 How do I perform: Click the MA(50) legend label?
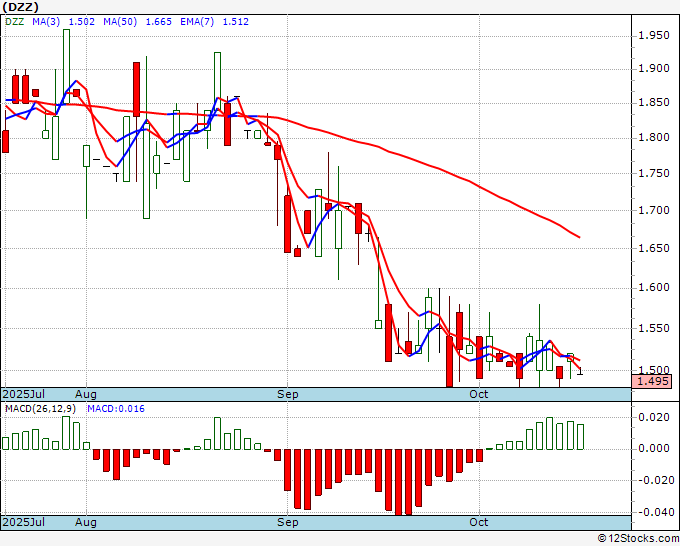pos(120,21)
